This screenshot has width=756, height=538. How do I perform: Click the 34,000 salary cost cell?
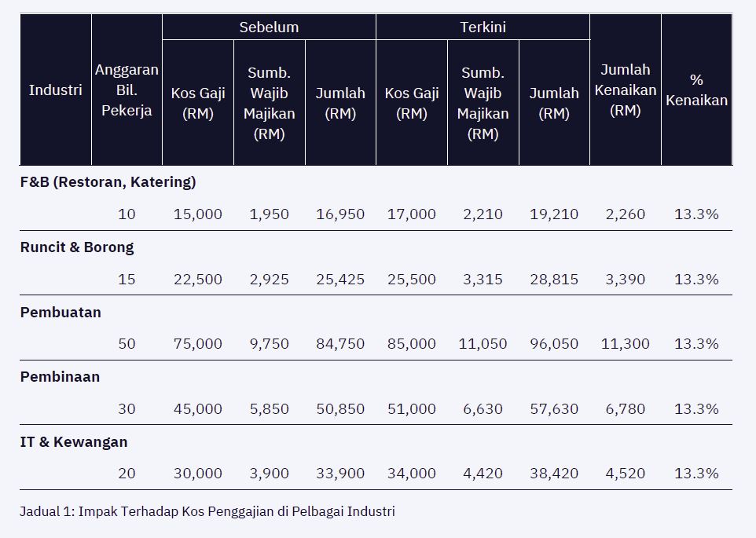(x=411, y=474)
